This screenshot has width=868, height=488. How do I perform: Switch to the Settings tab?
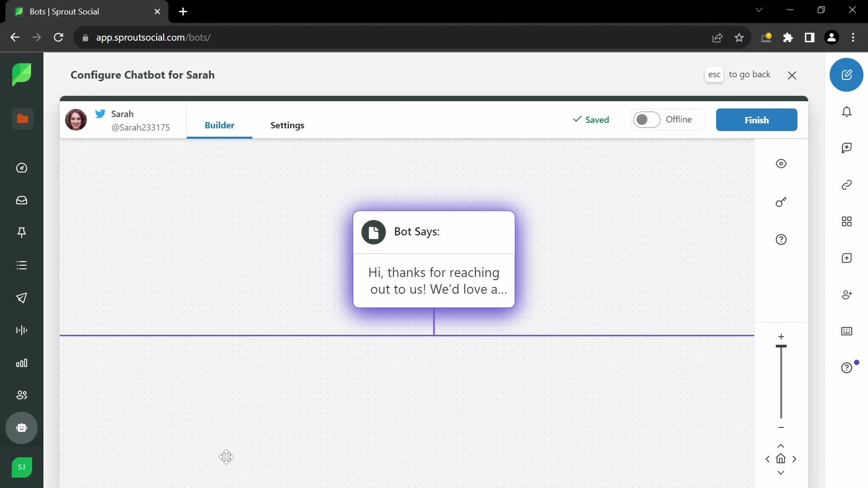(x=287, y=125)
